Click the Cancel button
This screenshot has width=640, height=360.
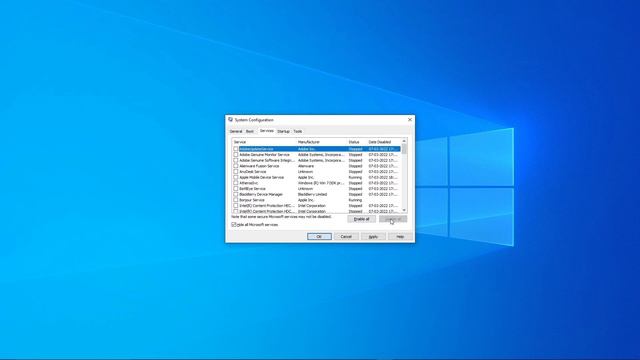[346, 237]
